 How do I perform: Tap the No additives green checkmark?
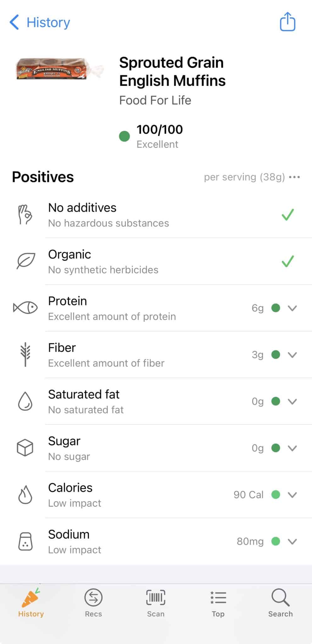click(287, 215)
